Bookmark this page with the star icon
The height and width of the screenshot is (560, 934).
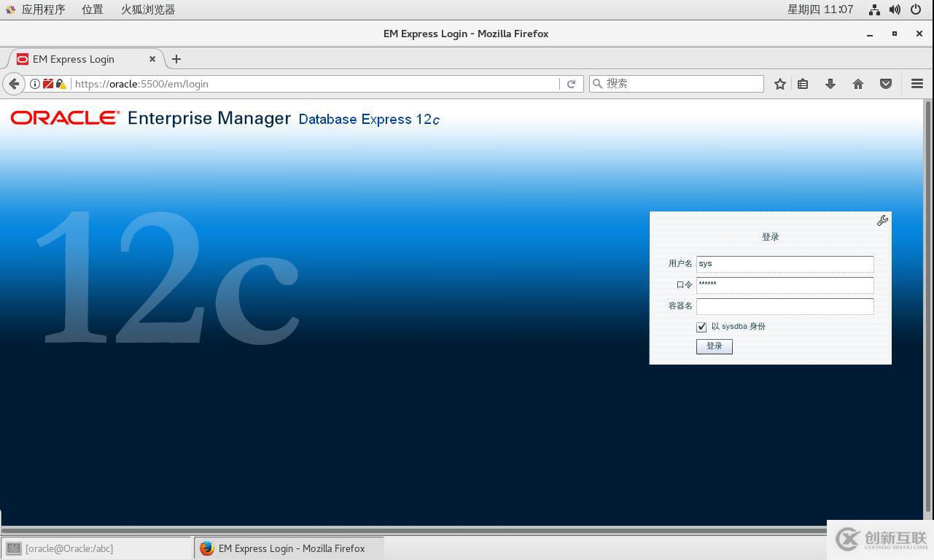click(779, 84)
